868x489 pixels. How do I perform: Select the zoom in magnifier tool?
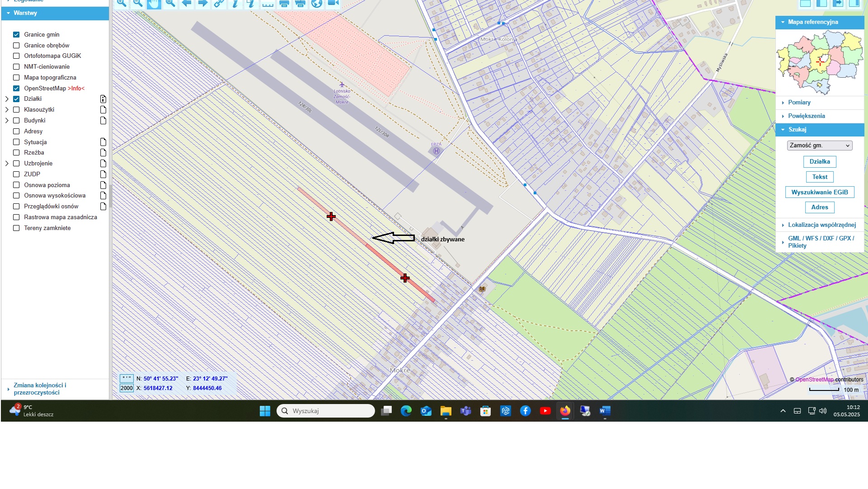122,3
